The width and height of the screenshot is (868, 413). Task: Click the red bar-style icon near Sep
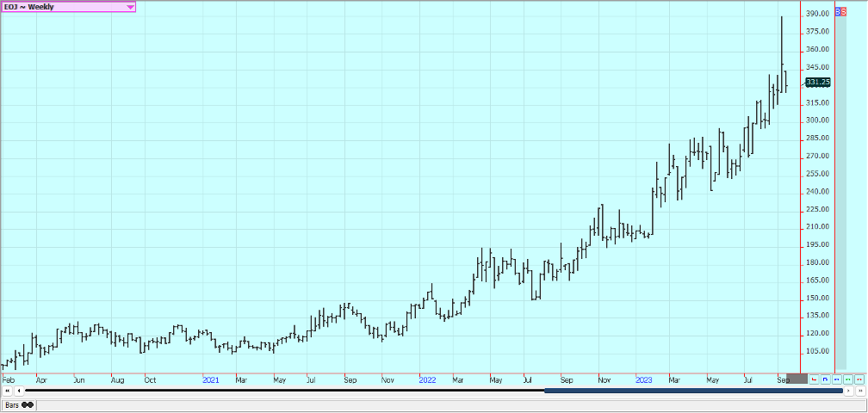814,379
